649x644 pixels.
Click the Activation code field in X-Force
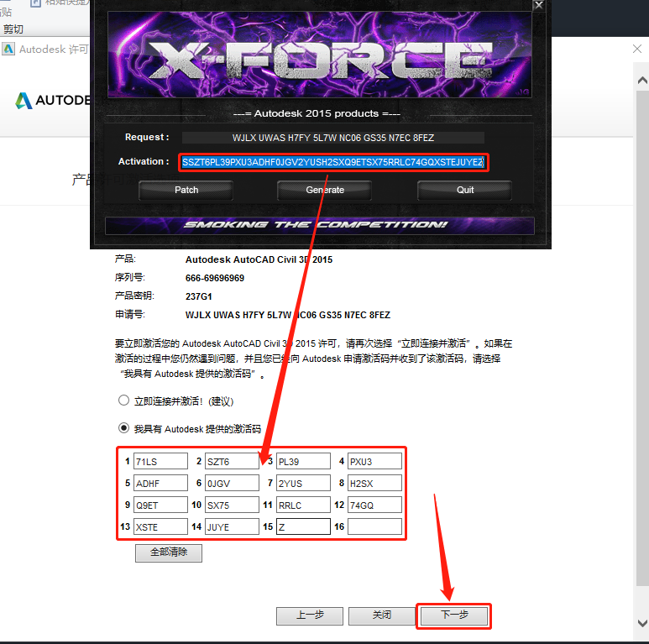pos(333,162)
